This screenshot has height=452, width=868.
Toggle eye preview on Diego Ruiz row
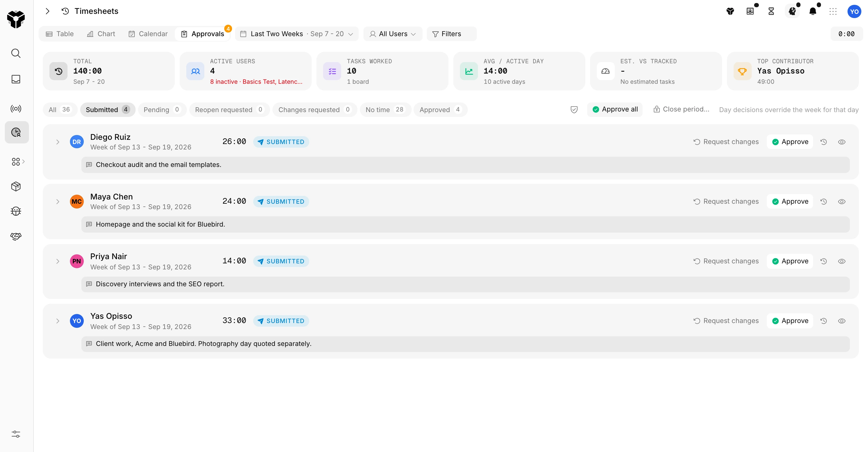(x=842, y=142)
